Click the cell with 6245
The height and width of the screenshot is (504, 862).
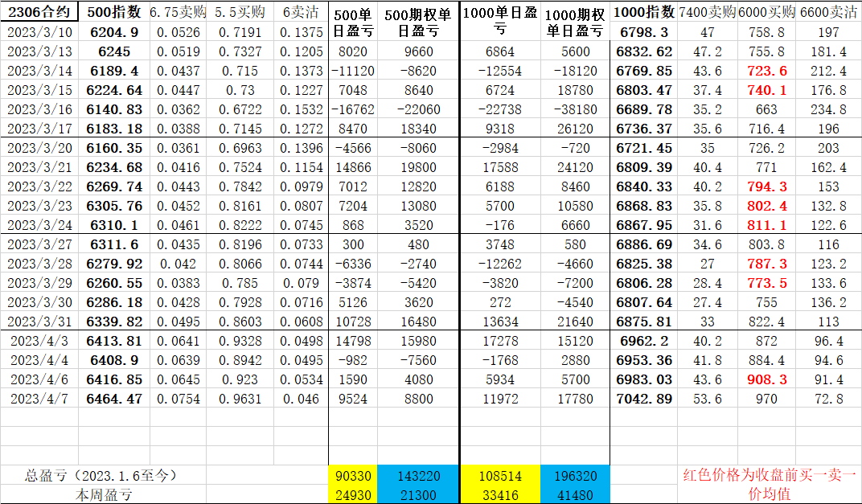pyautogui.click(x=114, y=51)
